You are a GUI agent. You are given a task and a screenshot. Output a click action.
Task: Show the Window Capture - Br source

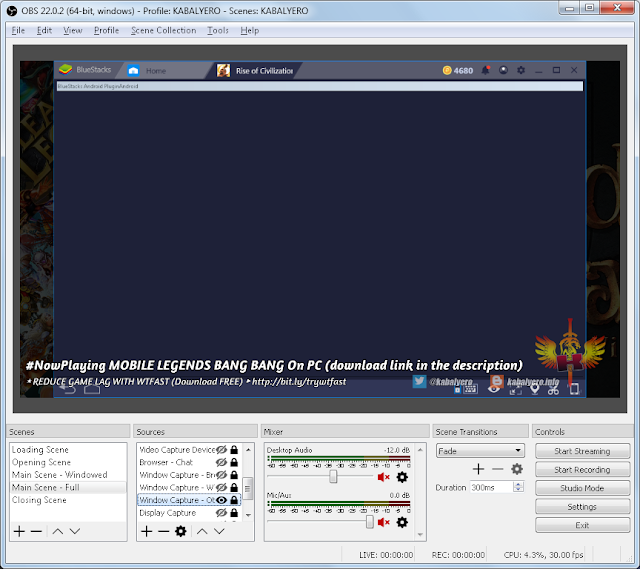(x=221, y=475)
